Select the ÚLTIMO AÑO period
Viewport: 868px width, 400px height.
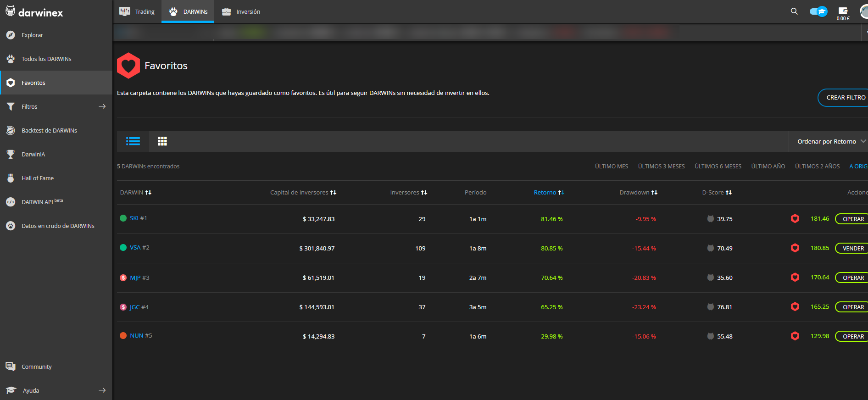[x=768, y=167]
